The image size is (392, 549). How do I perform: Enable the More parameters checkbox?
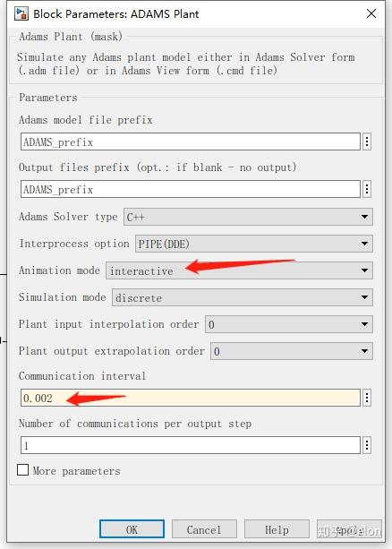pos(22,470)
